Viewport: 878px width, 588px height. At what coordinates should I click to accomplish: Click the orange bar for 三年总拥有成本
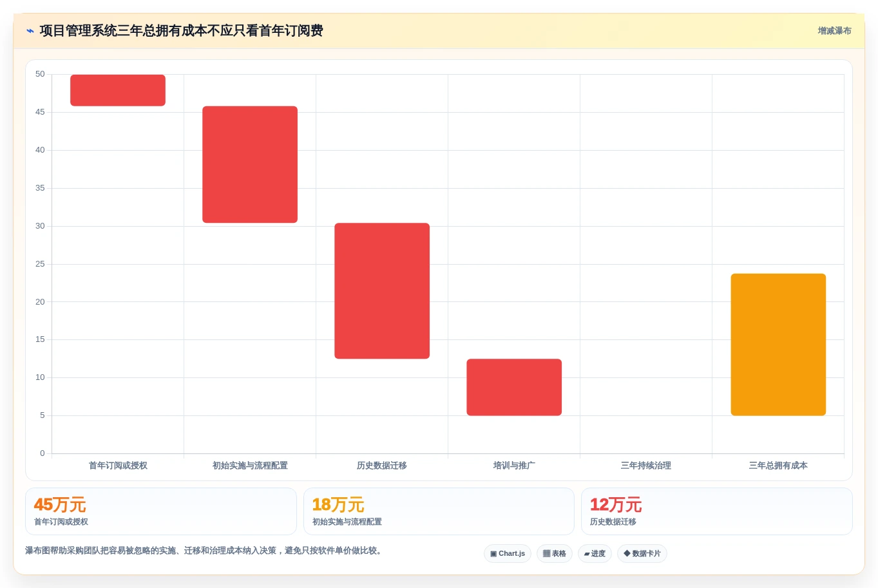778,345
